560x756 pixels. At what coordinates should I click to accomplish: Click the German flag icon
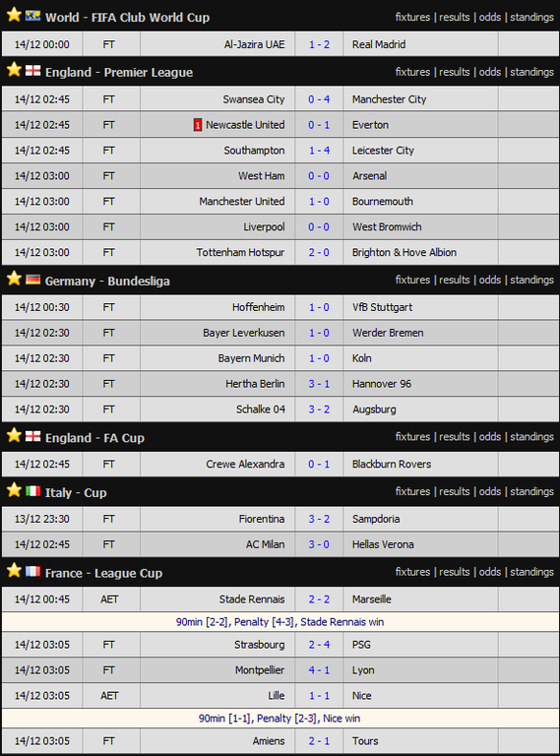pos(32,280)
